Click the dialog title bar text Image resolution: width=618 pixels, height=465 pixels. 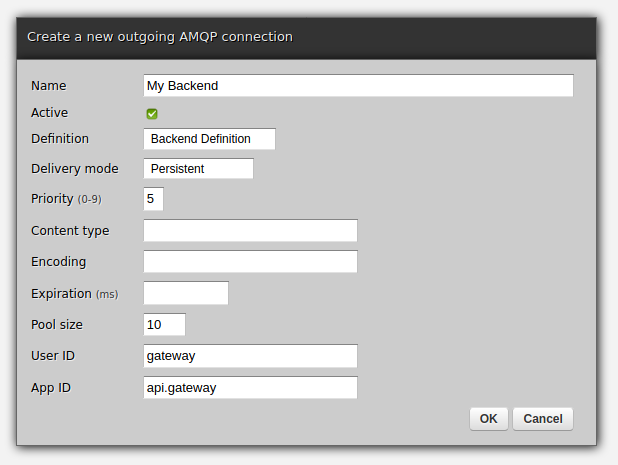[x=160, y=37]
